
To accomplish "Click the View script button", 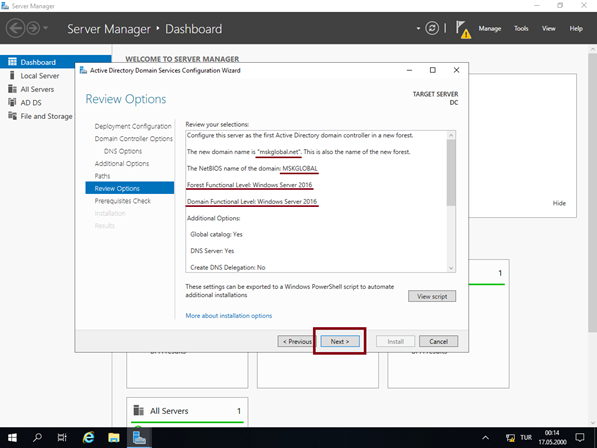I will click(432, 296).
